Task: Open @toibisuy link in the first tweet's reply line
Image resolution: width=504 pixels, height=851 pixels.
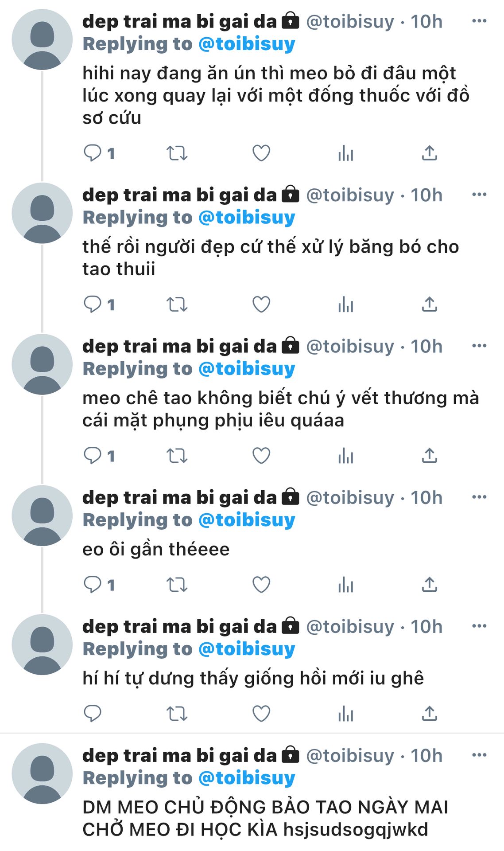Action: (247, 44)
